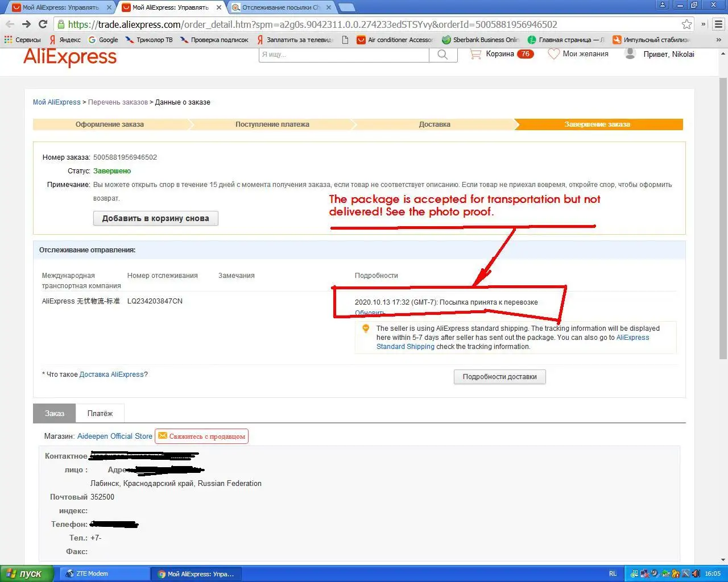Click the AliExpress logo

[x=70, y=57]
